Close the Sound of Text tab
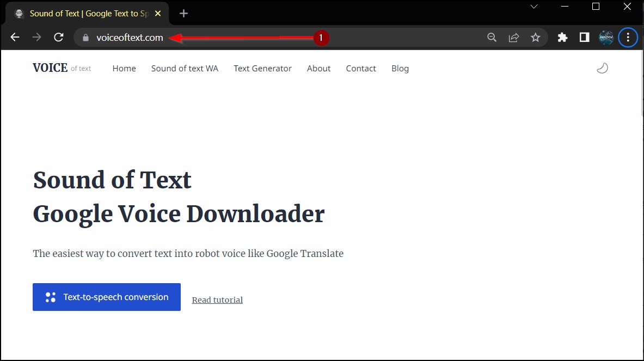Viewport: 644px width, 361px height. click(x=158, y=14)
